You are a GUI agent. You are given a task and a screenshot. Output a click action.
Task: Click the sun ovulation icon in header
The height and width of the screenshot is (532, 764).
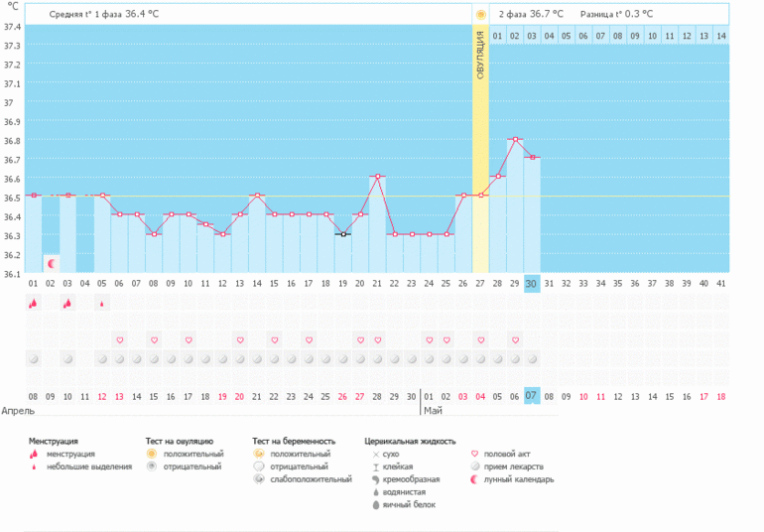480,14
